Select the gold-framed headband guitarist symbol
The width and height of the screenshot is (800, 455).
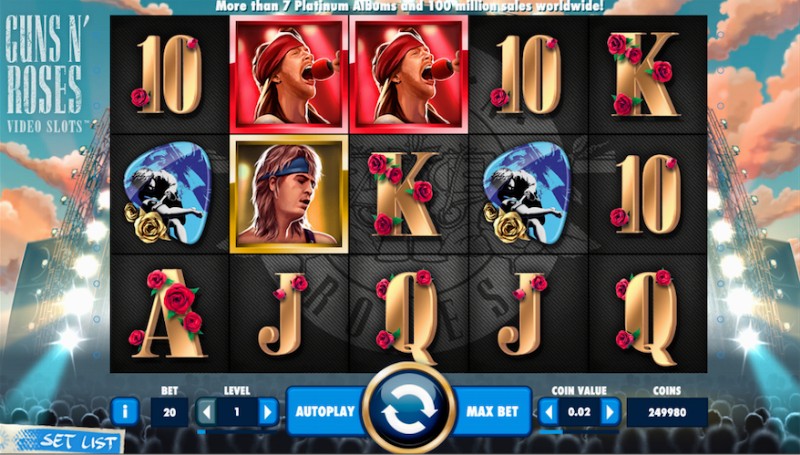pos(289,194)
